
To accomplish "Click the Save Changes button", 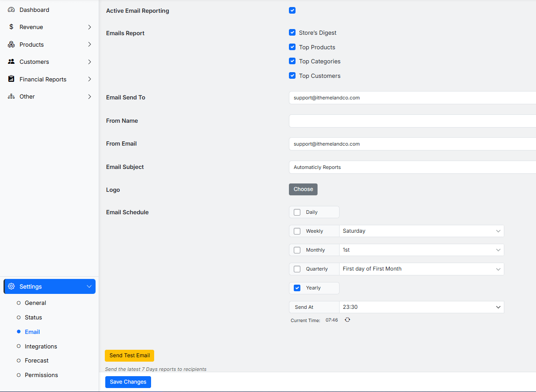I will [128, 382].
